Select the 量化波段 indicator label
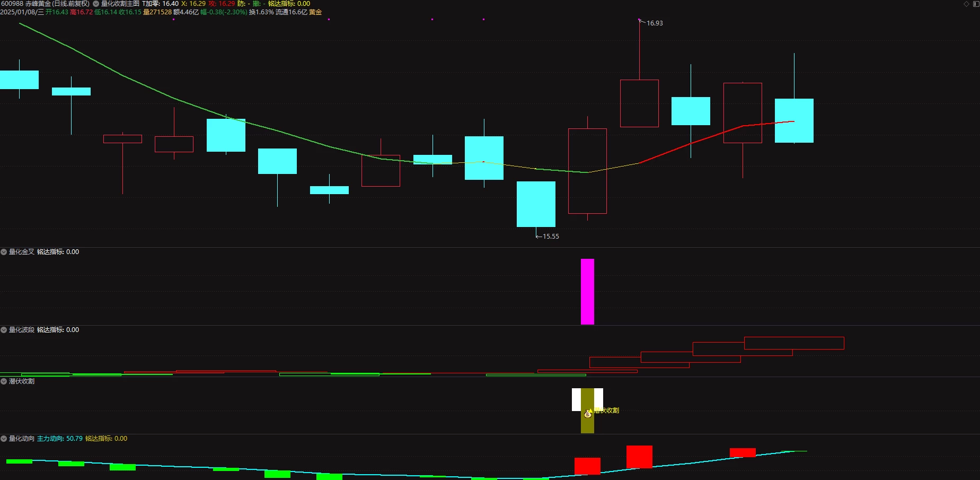The width and height of the screenshot is (980, 480). tap(22, 330)
